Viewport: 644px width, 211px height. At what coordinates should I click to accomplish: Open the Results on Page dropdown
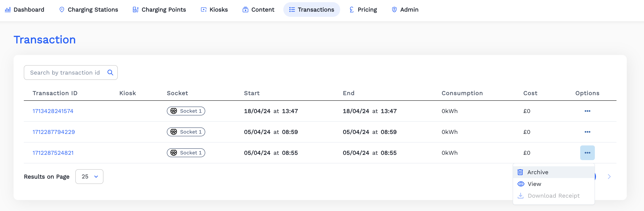point(89,177)
